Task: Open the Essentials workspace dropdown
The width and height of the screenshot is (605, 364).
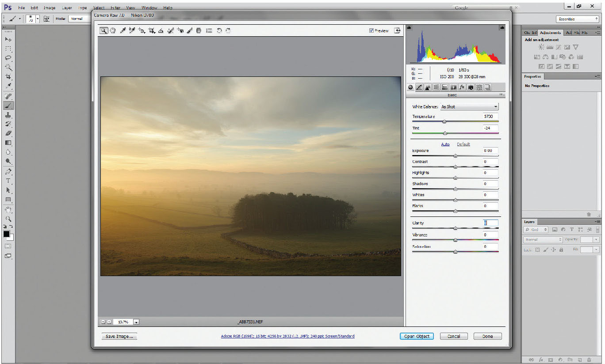Action: coord(578,19)
